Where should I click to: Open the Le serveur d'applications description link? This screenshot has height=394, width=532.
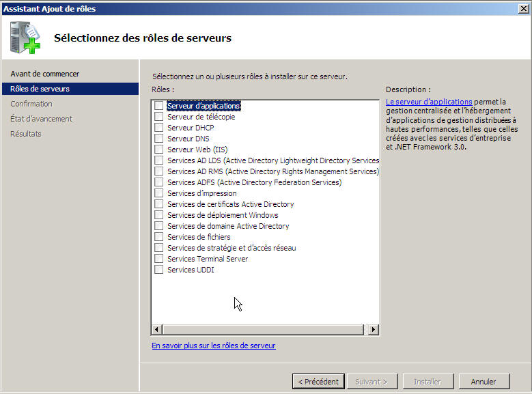(429, 102)
